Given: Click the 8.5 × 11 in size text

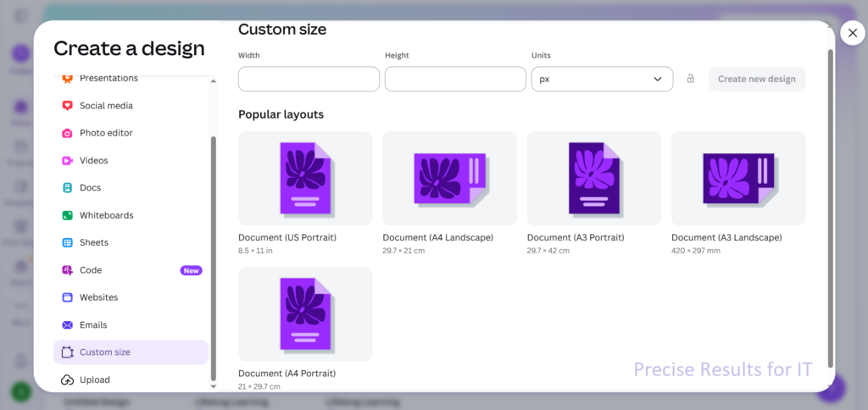Looking at the screenshot, I should pyautogui.click(x=256, y=251).
